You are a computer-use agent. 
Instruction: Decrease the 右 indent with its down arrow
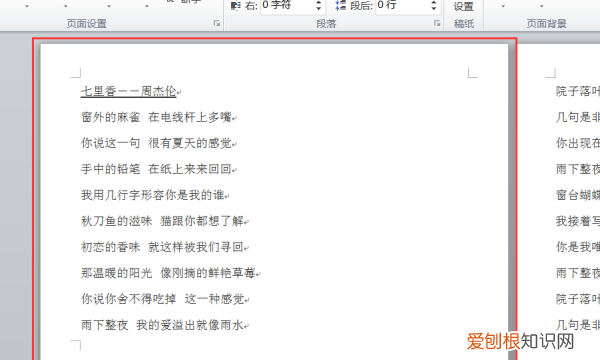coord(319,9)
